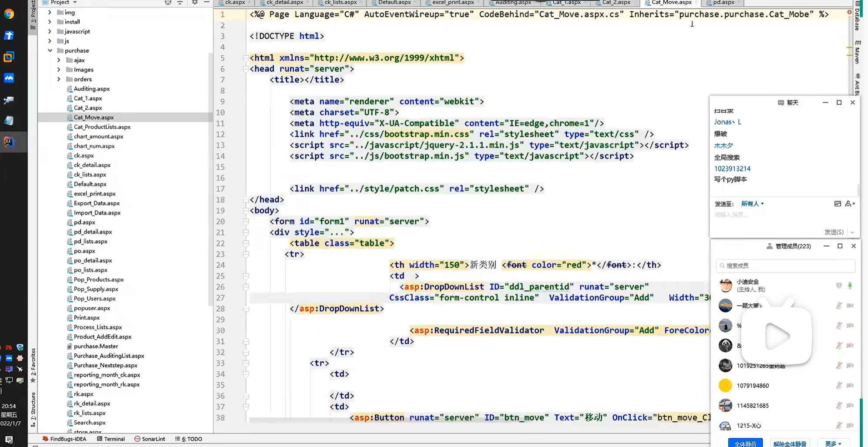Image resolution: width=868 pixels, height=447 pixels.
Task: Open send options arrow next to 发送
Action: 852,232
